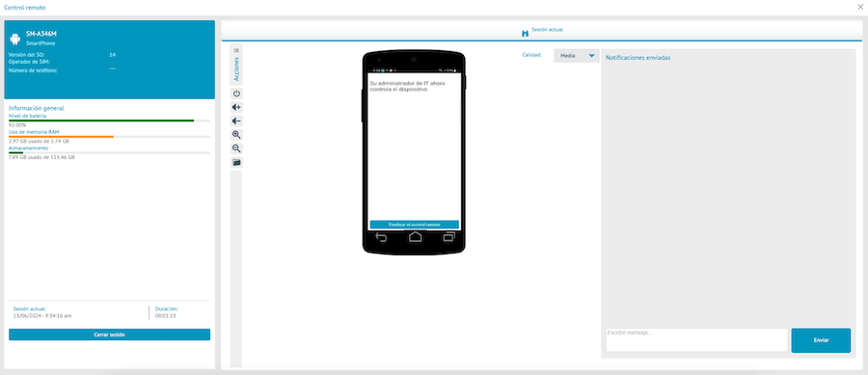Close the Control remoto dialog
Image resolution: width=868 pixels, height=375 pixels.
tap(859, 7)
